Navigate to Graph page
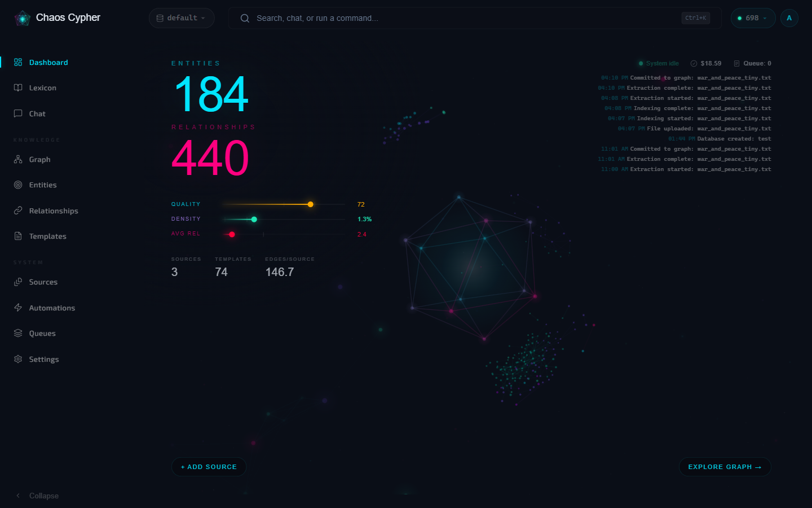The width and height of the screenshot is (812, 508). point(39,159)
